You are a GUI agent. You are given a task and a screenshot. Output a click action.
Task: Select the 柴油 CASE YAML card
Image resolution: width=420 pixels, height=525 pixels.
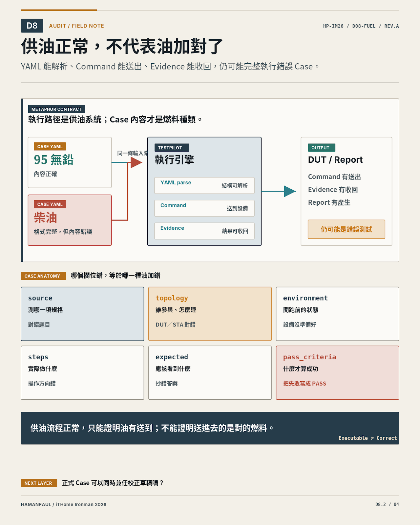[x=70, y=220]
